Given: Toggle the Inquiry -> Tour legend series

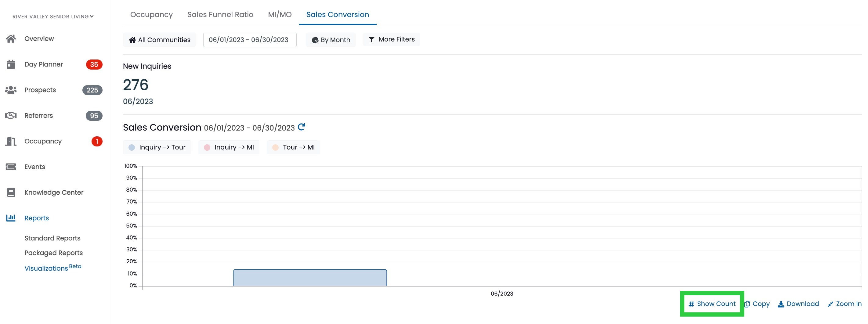Looking at the screenshot, I should [157, 147].
